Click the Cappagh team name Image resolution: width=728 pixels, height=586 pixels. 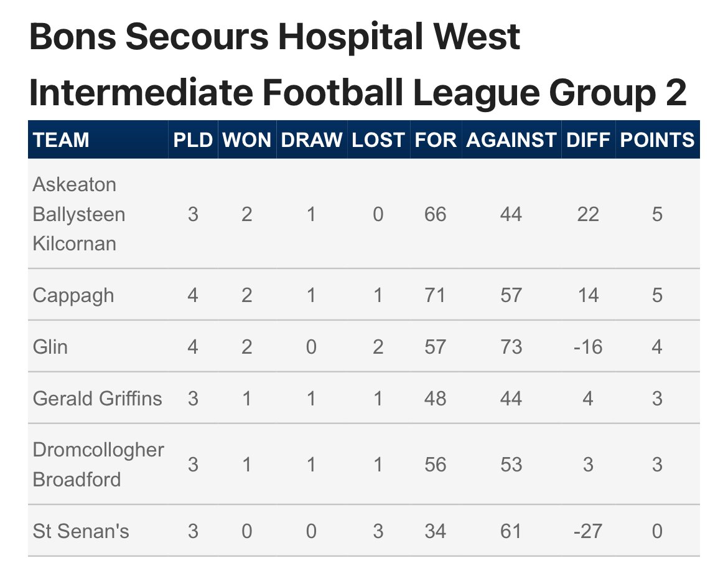(73, 295)
